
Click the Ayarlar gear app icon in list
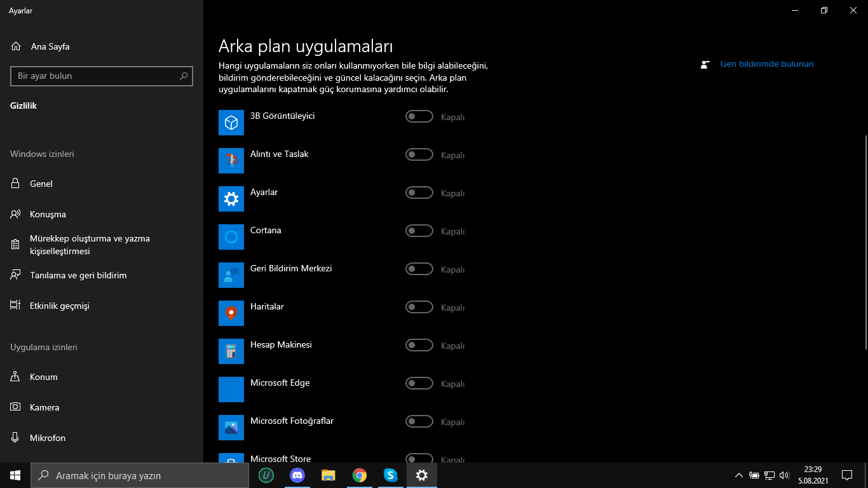coord(231,199)
